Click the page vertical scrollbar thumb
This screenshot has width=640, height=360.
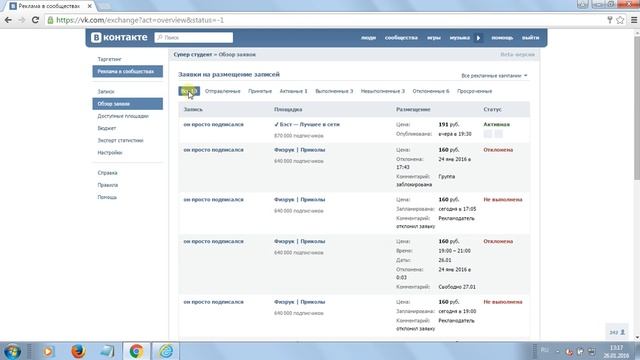[x=637, y=108]
